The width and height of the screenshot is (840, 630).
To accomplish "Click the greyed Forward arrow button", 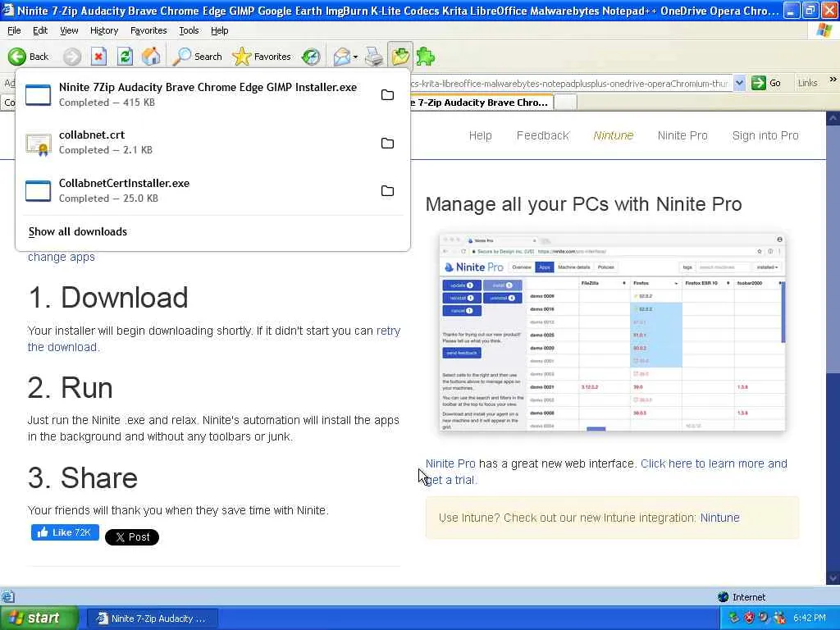I will (x=72, y=57).
